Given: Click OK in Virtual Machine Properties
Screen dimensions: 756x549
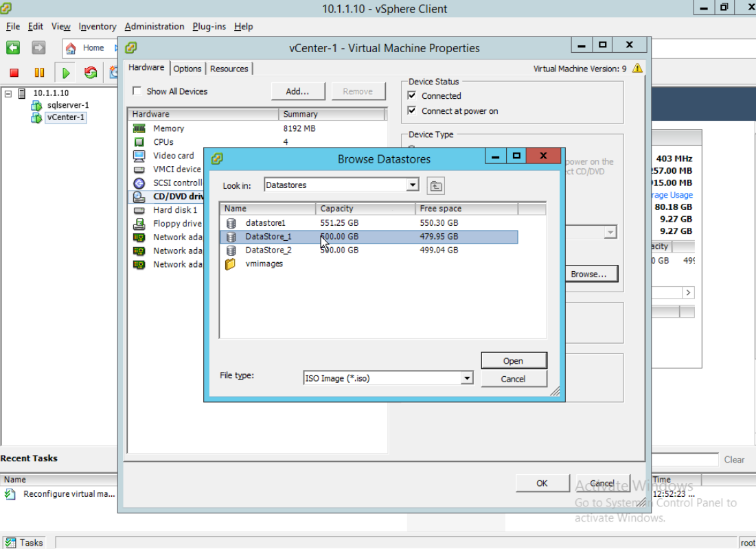Looking at the screenshot, I should tap(542, 483).
